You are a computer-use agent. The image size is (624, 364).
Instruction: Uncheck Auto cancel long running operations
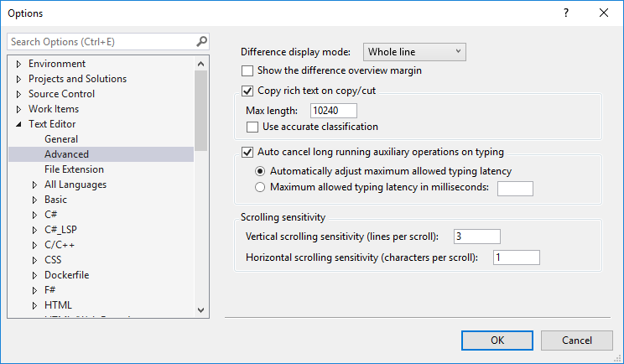pos(247,153)
